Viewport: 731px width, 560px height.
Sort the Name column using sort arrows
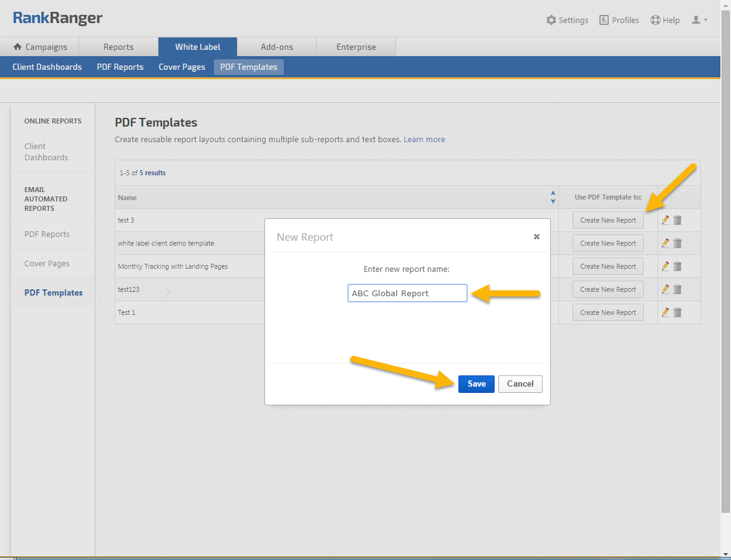pyautogui.click(x=553, y=197)
